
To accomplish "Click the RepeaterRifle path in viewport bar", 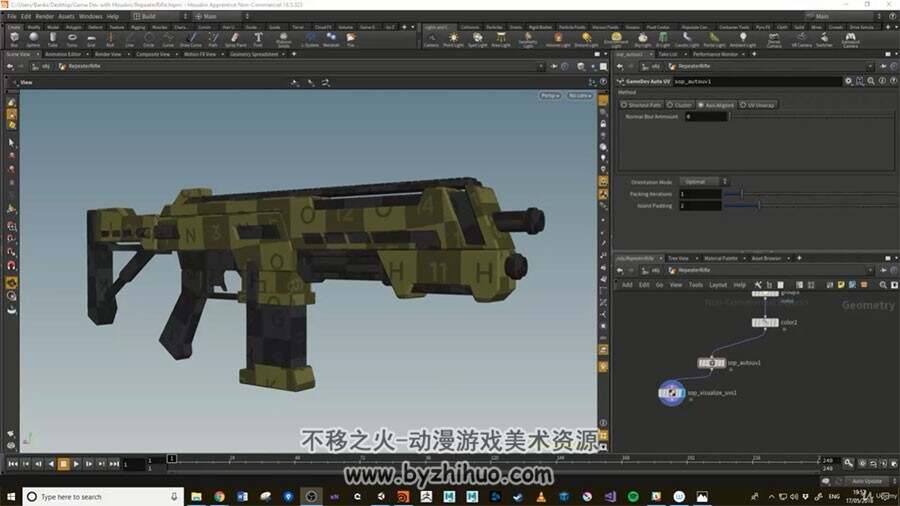I will (x=84, y=66).
